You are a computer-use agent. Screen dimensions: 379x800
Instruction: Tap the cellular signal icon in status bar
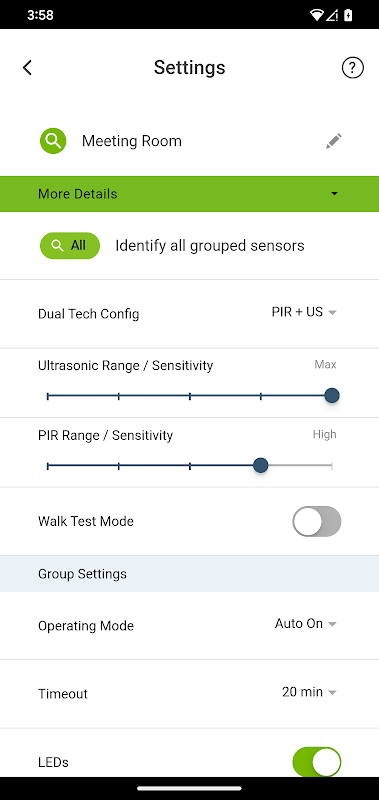(x=332, y=15)
